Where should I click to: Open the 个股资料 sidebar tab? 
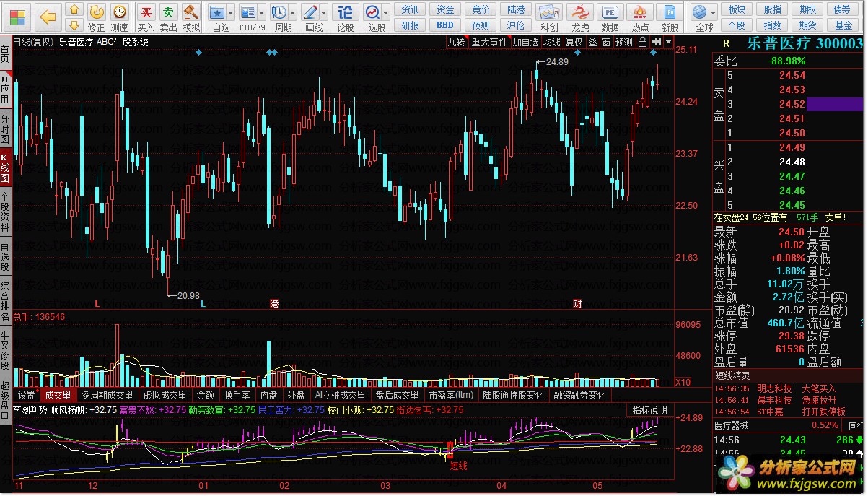pos(5,212)
